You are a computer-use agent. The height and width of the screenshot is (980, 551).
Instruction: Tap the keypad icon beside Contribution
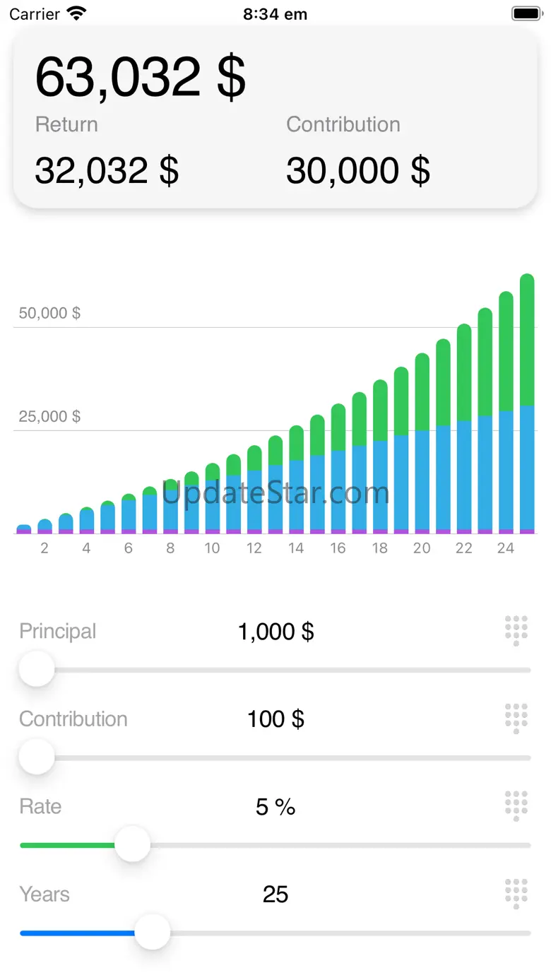pos(516,718)
